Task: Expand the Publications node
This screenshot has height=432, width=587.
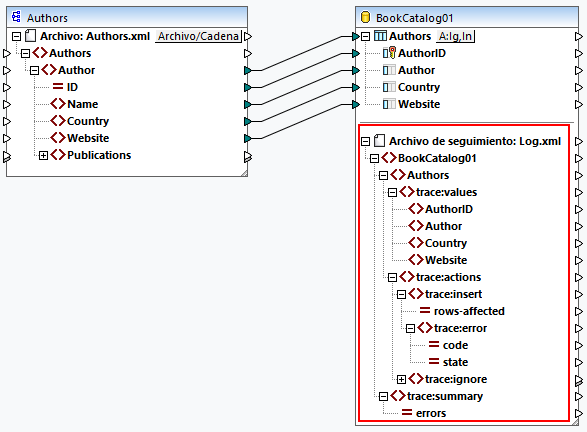Action: 43,155
